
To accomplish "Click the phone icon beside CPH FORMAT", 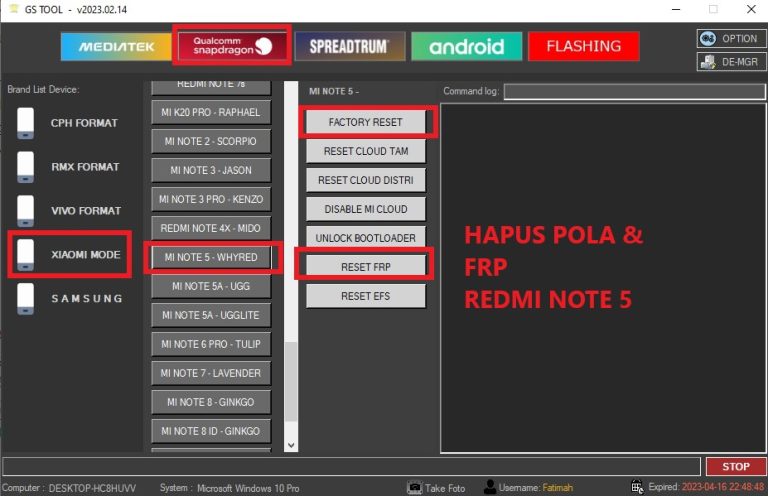I will 25,123.
